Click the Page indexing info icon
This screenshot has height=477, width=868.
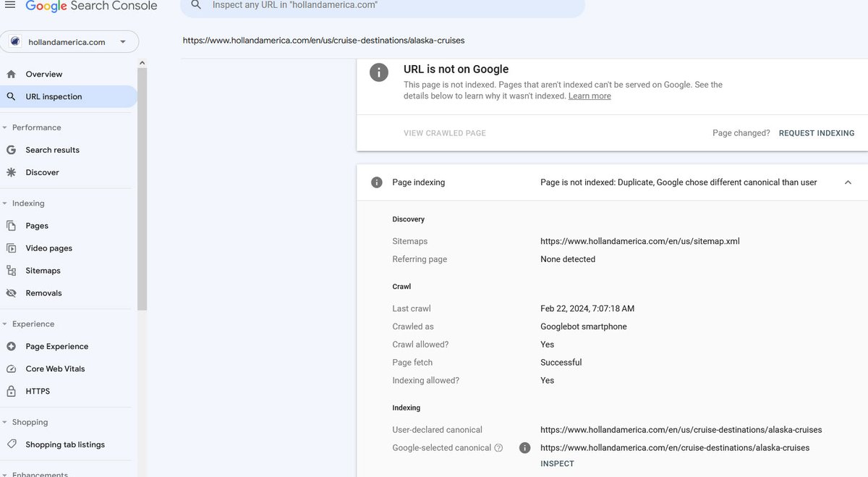coord(376,182)
